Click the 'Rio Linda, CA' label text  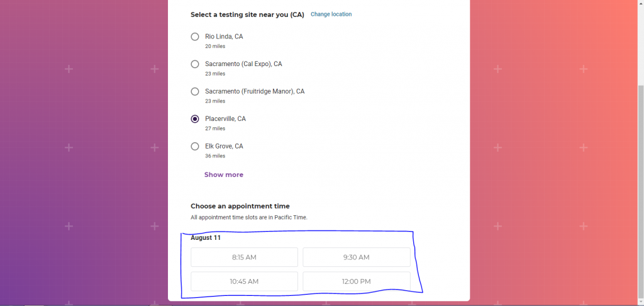224,37
